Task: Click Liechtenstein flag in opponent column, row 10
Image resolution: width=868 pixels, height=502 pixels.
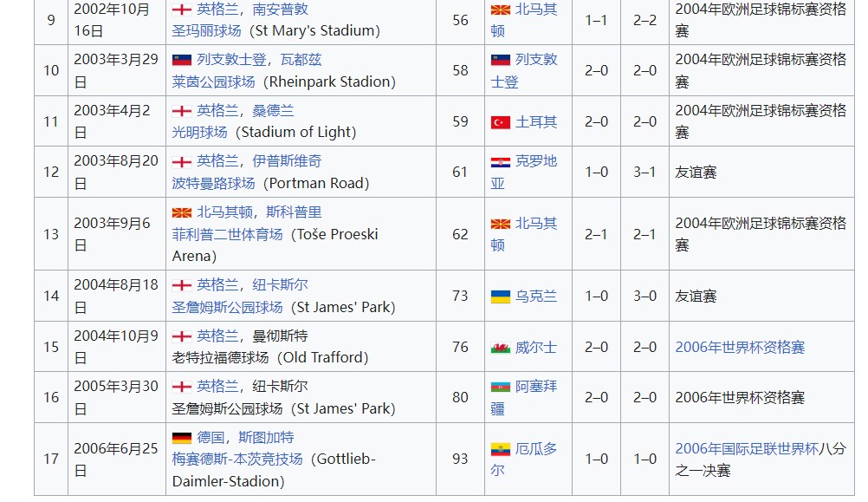Action: 501,60
